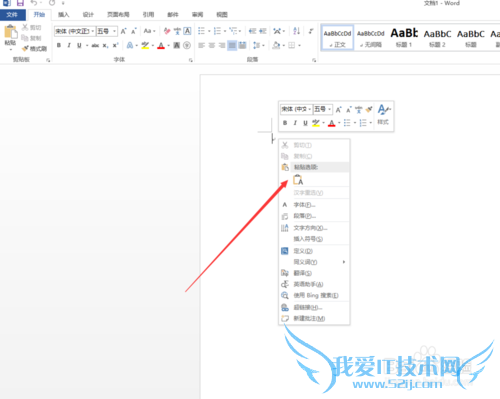This screenshot has width=500, height=399.
Task: Click the Subscript icon in ribbon
Action: [105, 45]
